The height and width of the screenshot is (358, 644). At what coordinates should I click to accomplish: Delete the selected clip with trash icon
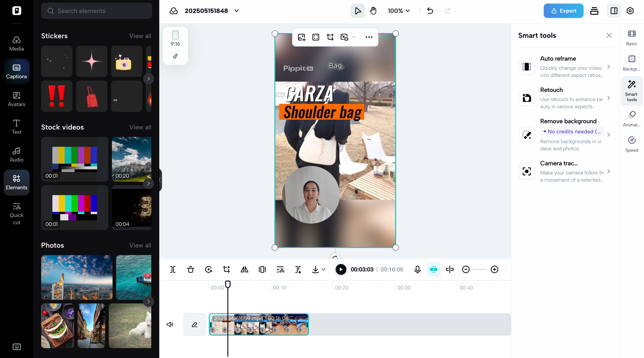click(190, 269)
